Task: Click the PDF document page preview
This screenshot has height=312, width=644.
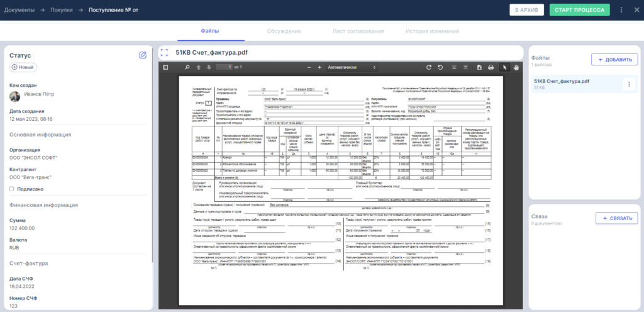Action: (340, 191)
